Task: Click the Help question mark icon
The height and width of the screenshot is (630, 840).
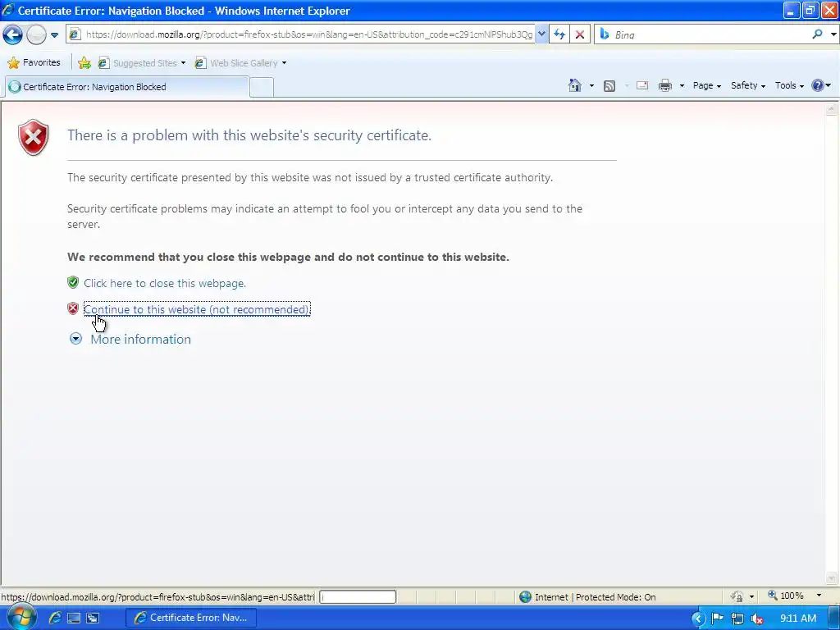Action: pos(818,85)
